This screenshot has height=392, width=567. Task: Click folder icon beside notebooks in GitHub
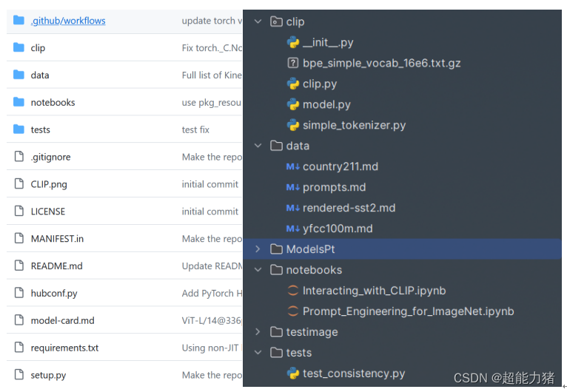coord(19,102)
